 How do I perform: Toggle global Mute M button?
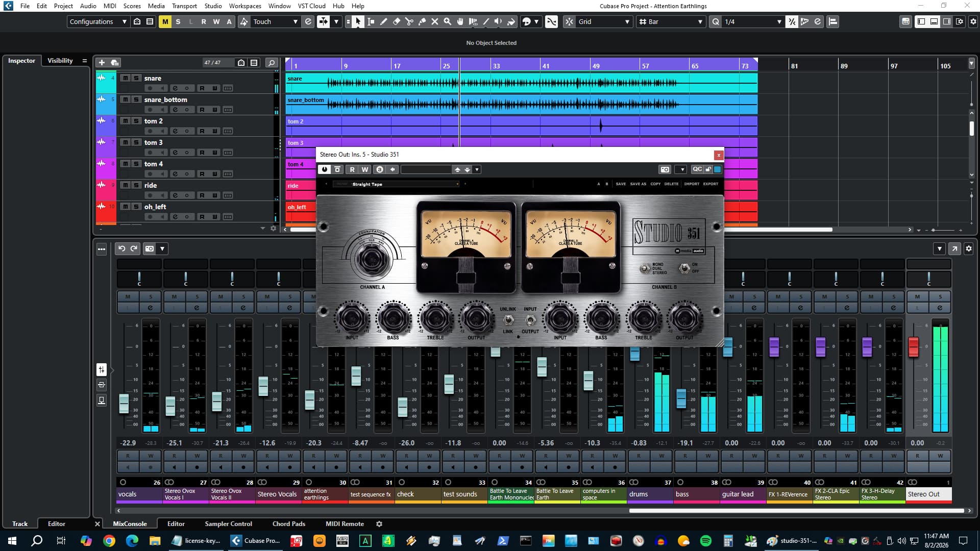(165, 21)
